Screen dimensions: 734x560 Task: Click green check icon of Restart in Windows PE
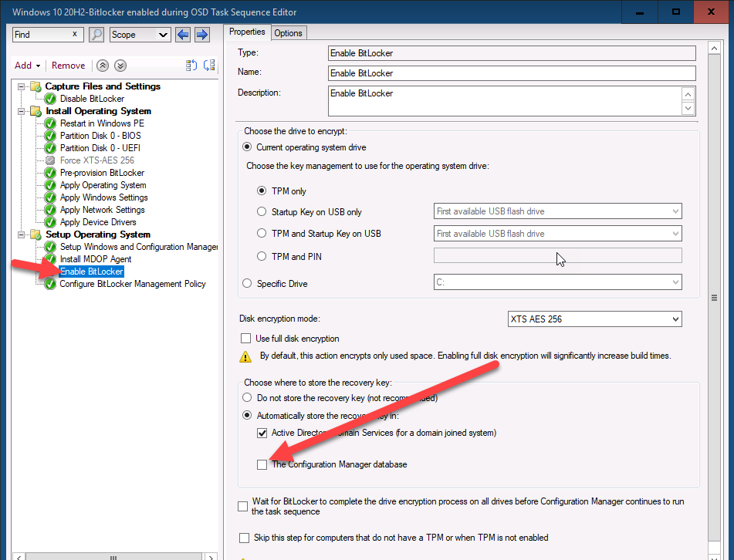(x=50, y=123)
